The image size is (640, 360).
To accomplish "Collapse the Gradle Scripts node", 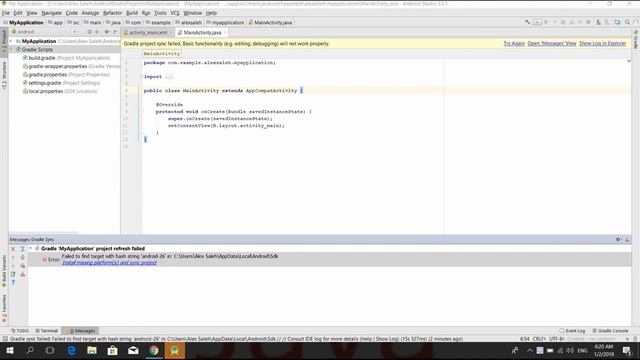I will pos(11,49).
